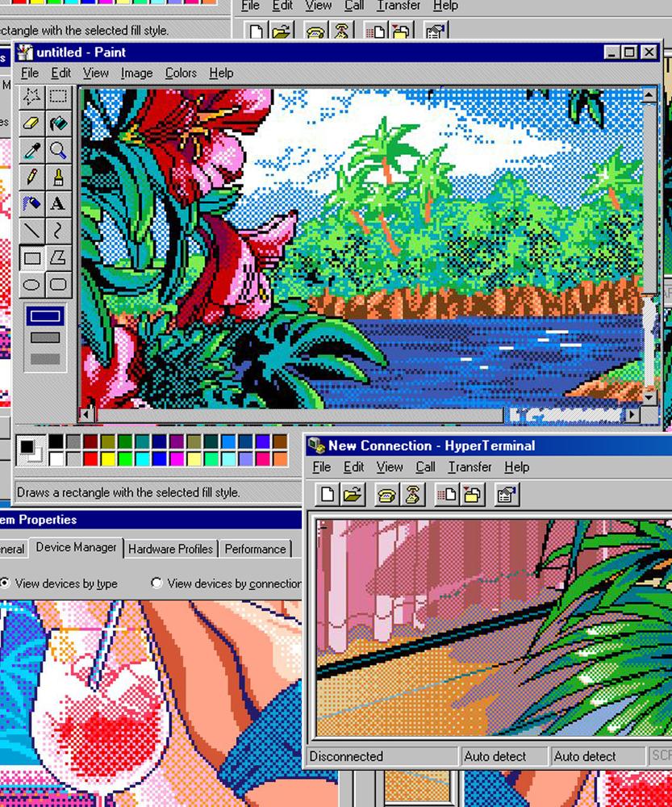Open Help menu in New Connection HyperTerminal
Screen dimensions: 672x807
(x=516, y=466)
